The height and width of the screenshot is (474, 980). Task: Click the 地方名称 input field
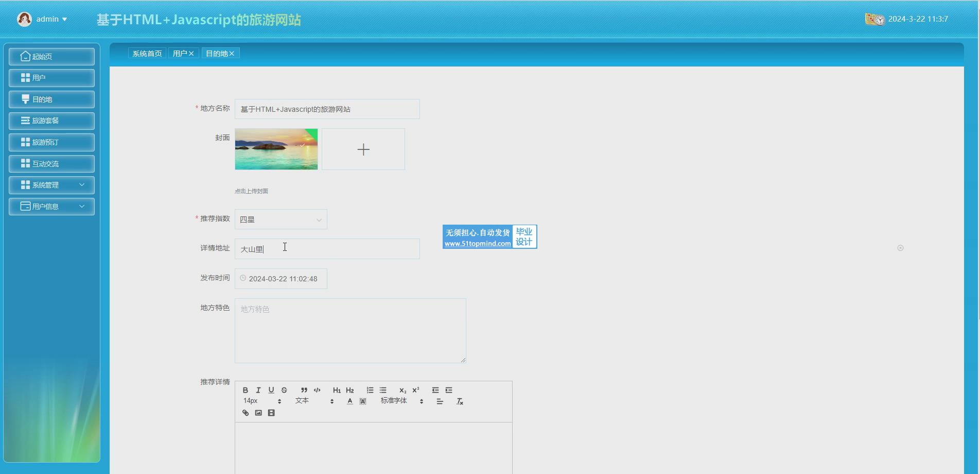(327, 109)
